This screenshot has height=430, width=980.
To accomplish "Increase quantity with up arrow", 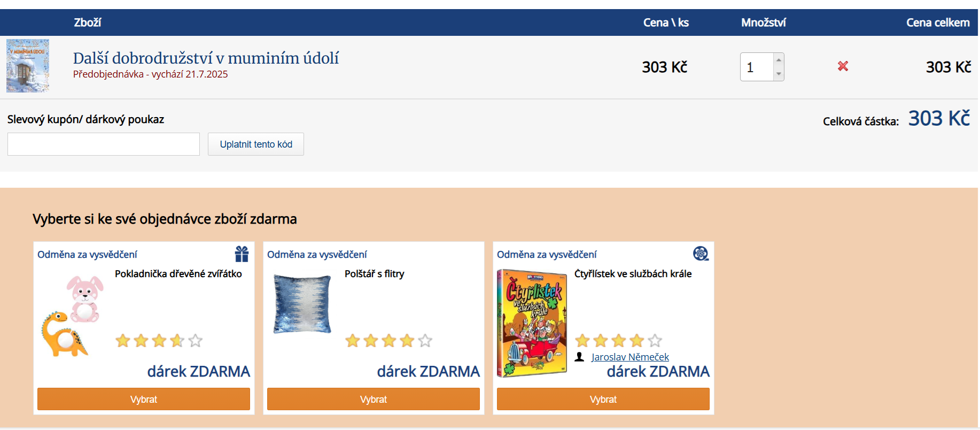I will click(779, 60).
